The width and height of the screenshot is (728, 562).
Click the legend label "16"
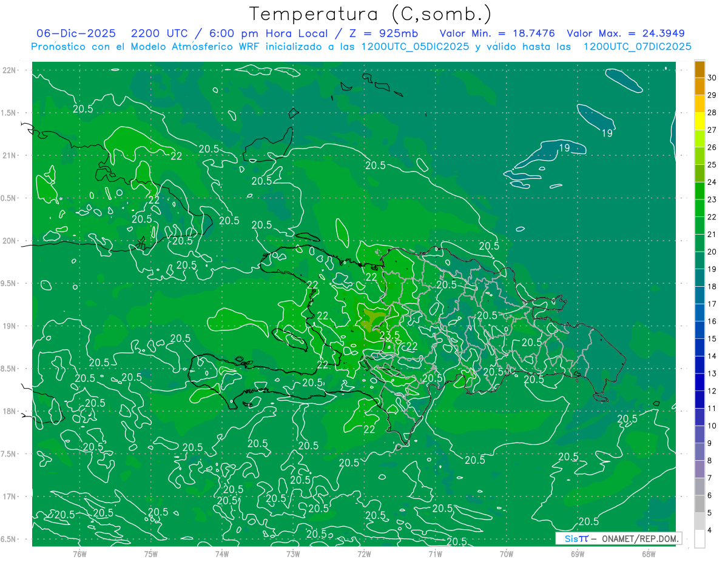(x=713, y=321)
